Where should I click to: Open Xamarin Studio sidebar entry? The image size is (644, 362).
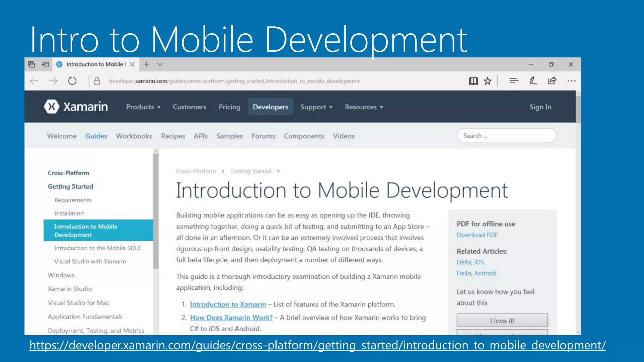(70, 289)
